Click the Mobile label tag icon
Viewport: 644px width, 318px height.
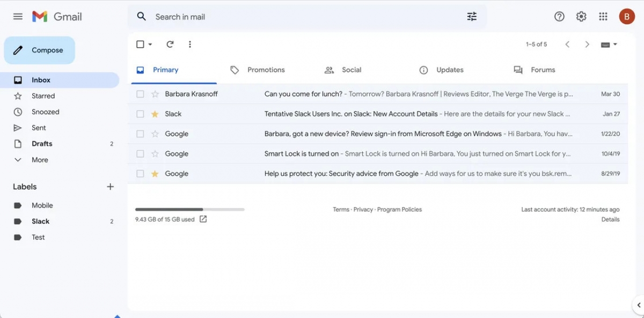click(x=18, y=205)
